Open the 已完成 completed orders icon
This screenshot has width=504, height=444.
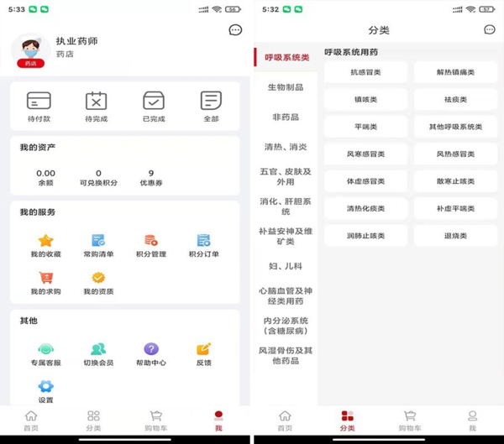point(154,101)
